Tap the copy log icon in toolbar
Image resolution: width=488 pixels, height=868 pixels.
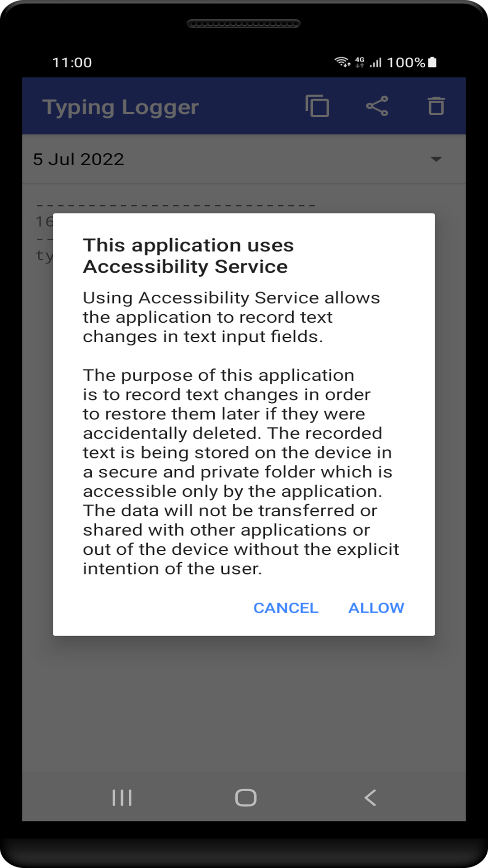tap(317, 106)
